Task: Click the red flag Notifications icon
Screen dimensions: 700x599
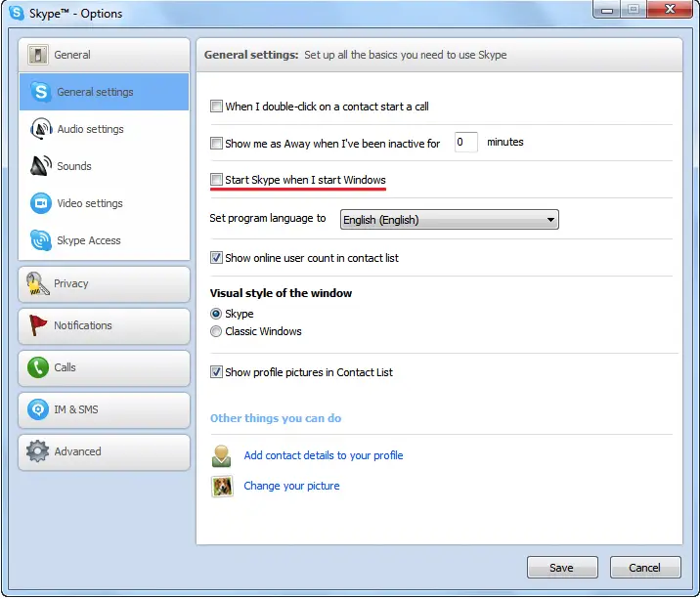Action: pyautogui.click(x=38, y=325)
